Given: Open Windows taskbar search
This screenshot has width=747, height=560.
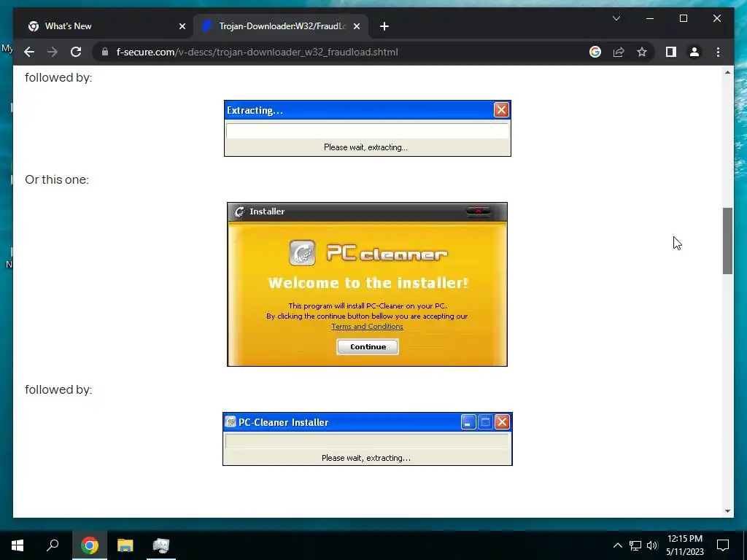Looking at the screenshot, I should point(53,545).
